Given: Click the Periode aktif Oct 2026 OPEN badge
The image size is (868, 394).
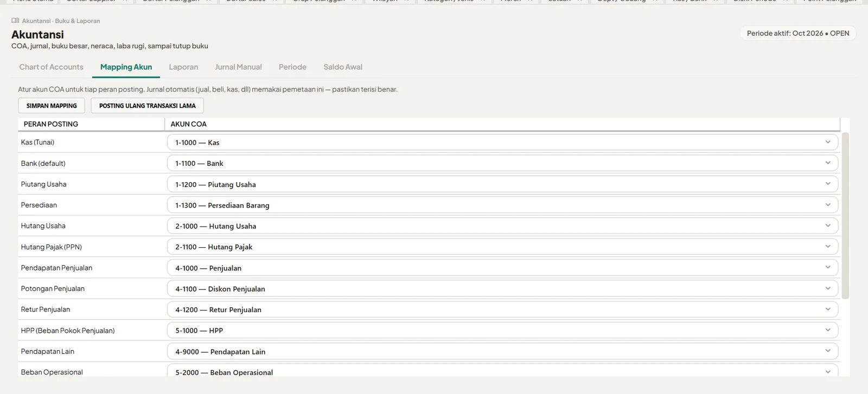Looking at the screenshot, I should coord(798,33).
